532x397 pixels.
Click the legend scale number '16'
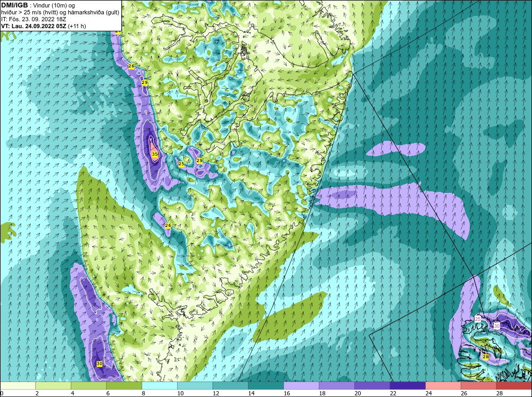point(287,393)
